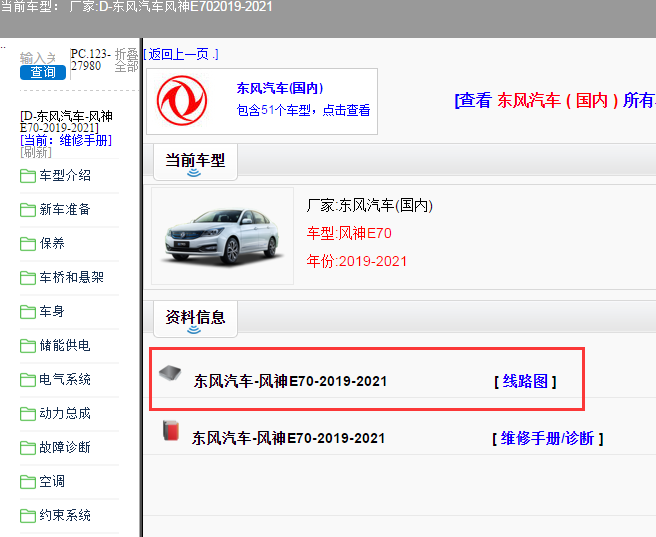Image resolution: width=656 pixels, height=537 pixels.
Task: Click 东风汽车-风神E70-2019-2021 text in 线路图 row
Action: (x=290, y=381)
